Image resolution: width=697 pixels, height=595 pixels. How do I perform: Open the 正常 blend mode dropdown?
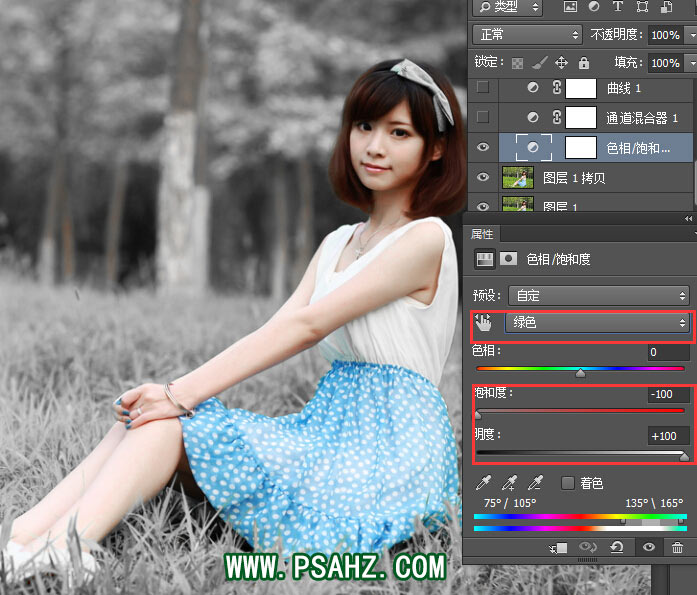pyautogui.click(x=526, y=35)
